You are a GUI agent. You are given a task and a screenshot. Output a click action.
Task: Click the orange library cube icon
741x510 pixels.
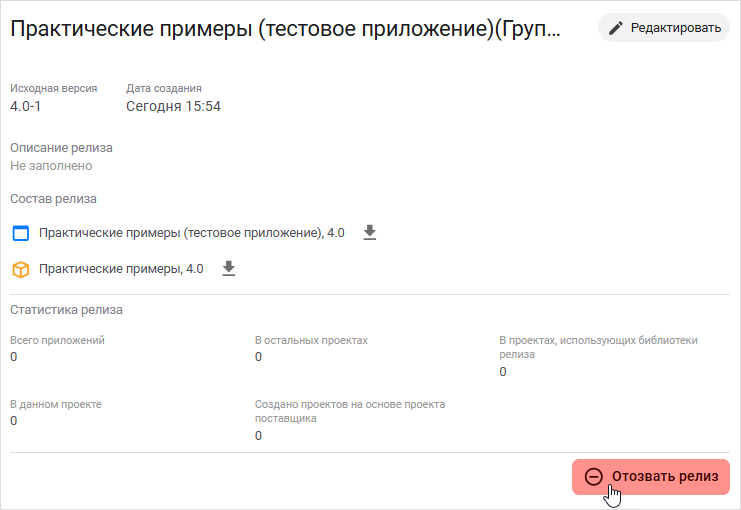click(20, 269)
